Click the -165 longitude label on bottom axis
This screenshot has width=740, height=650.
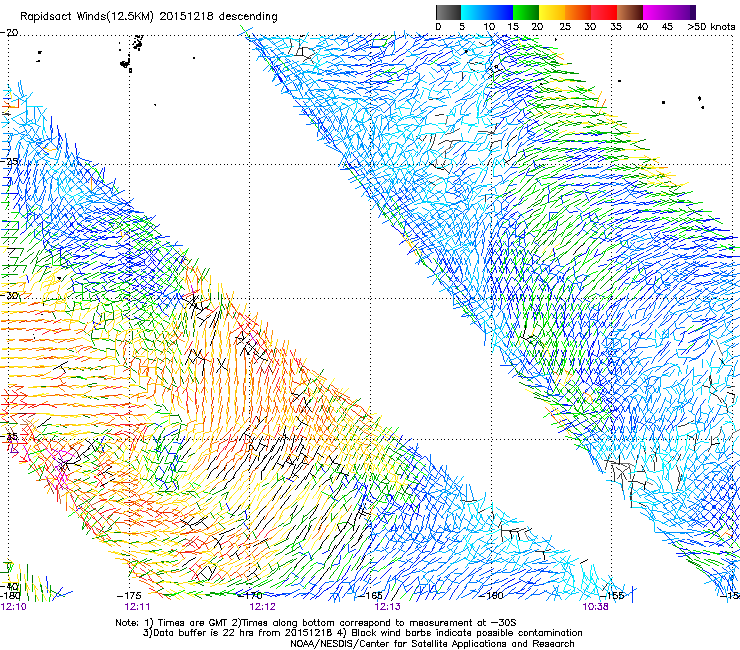(370, 596)
